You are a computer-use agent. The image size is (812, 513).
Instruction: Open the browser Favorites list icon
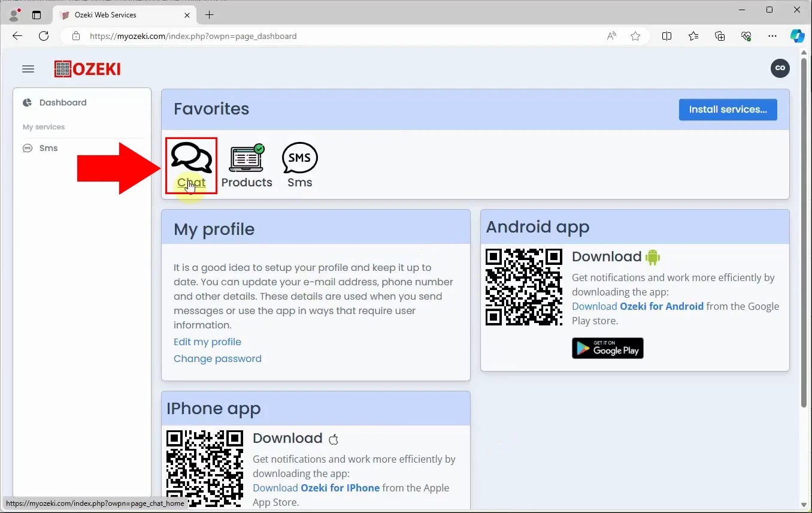[x=693, y=36]
